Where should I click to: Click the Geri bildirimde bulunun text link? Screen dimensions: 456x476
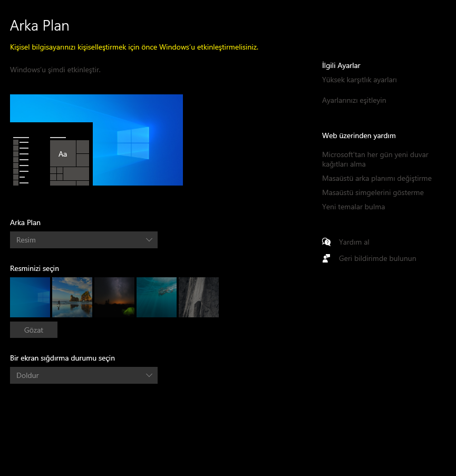[x=377, y=259]
